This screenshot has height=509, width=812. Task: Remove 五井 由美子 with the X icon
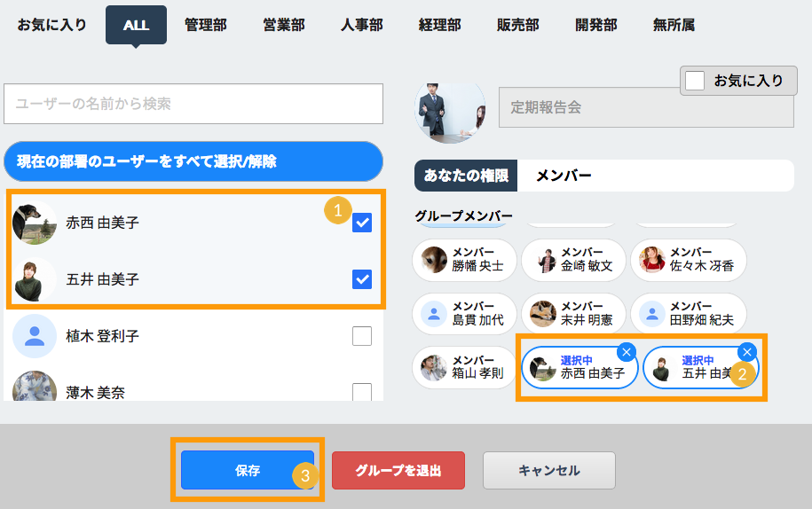tap(747, 352)
